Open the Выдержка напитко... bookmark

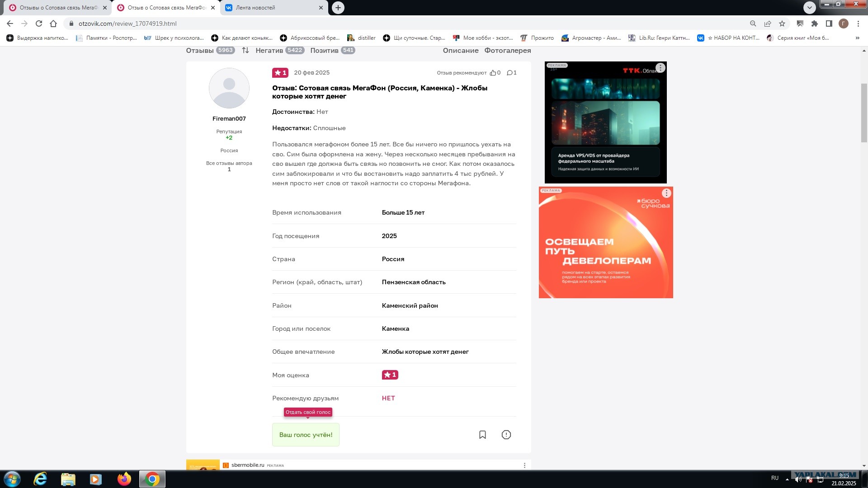click(38, 38)
